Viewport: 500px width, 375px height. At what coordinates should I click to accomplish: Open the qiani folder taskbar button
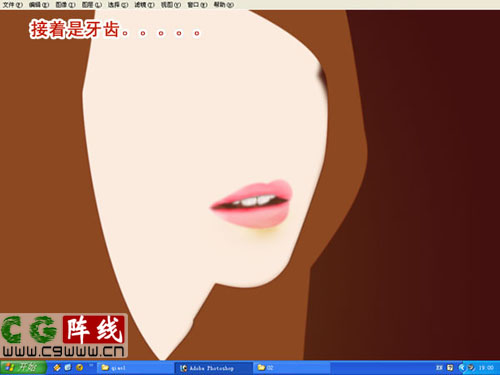point(135,368)
